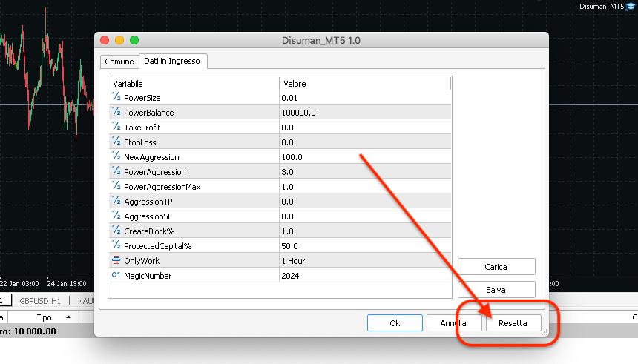This screenshot has height=364, width=638.
Task: Click the sort arrow next to Tipo
Action: pos(68,317)
